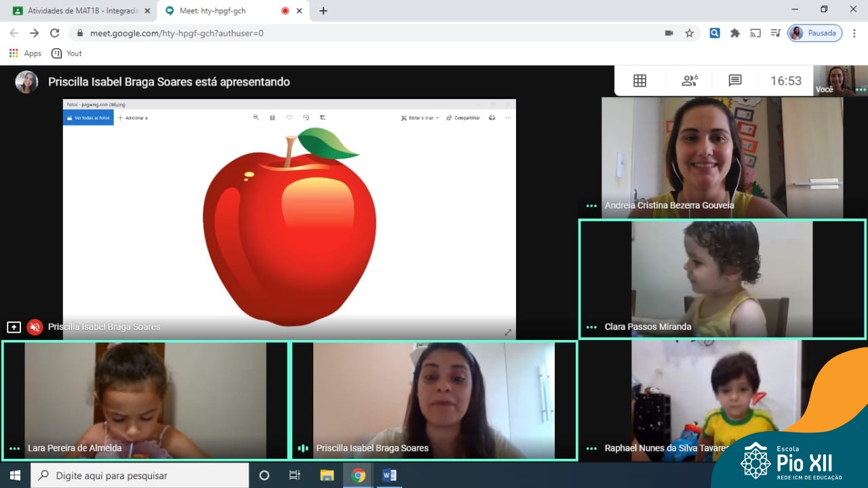
Task: Open a new browser tab
Action: pyautogui.click(x=323, y=11)
